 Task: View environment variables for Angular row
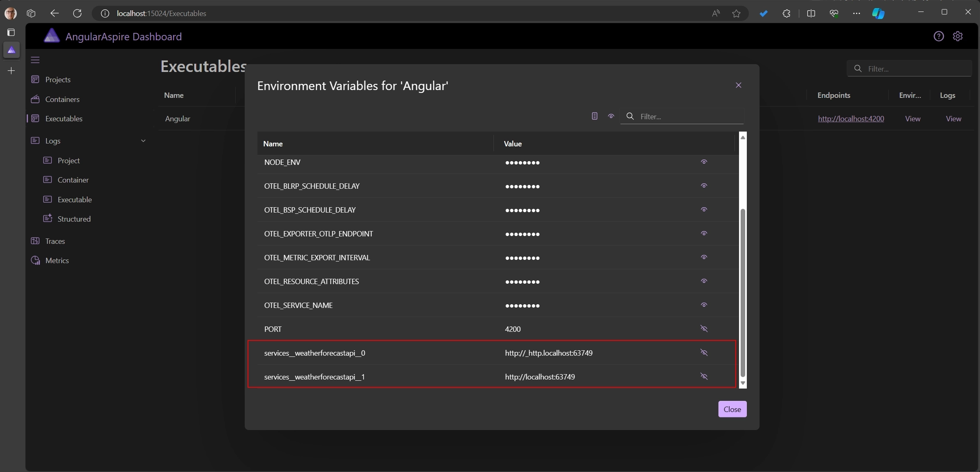point(913,119)
